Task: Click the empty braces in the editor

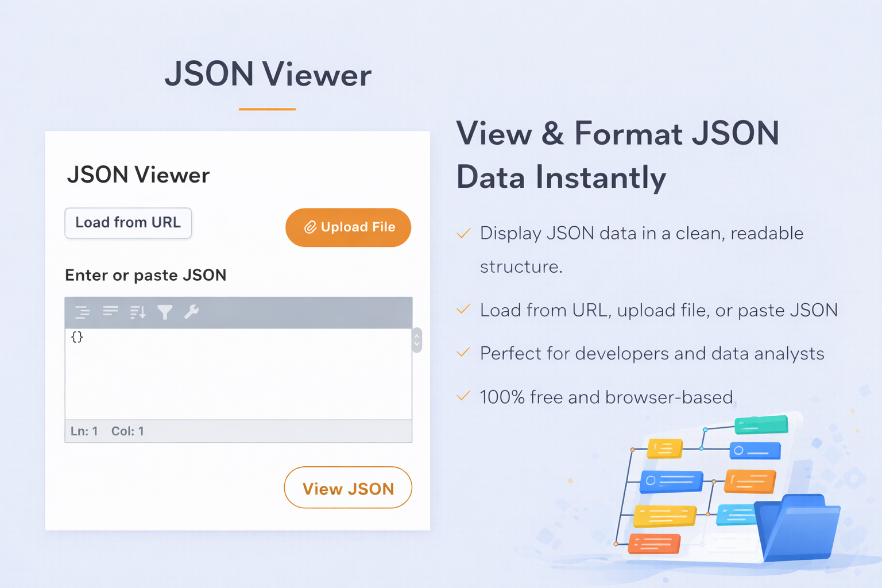Action: tap(77, 337)
